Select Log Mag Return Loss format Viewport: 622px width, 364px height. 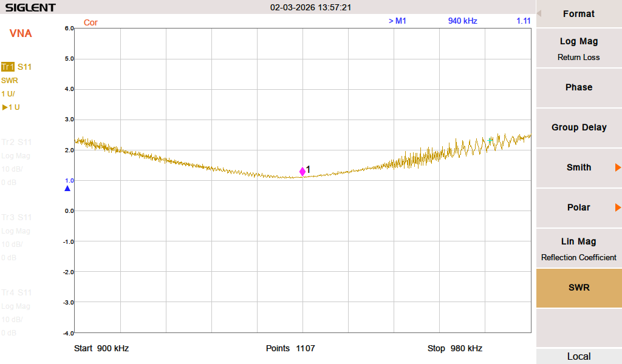(x=578, y=49)
